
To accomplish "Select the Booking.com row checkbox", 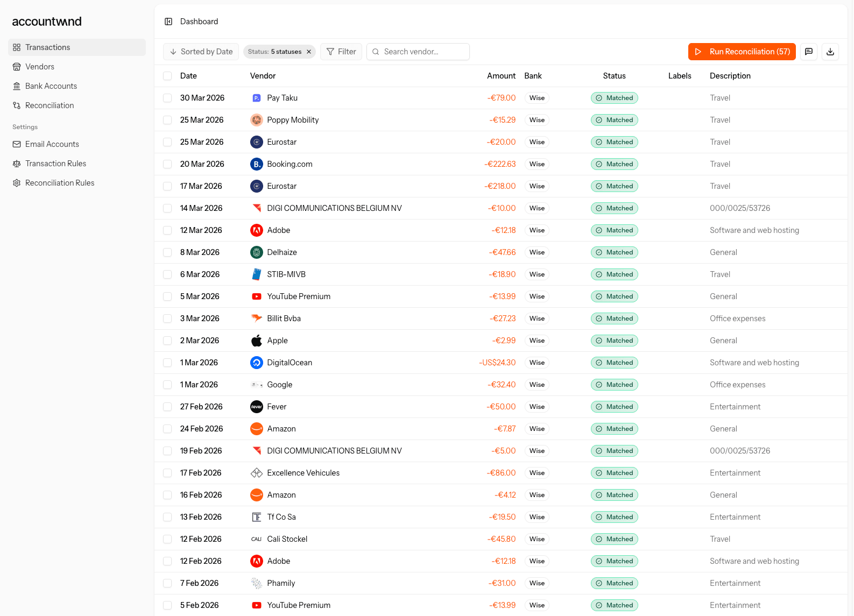I will pos(167,164).
